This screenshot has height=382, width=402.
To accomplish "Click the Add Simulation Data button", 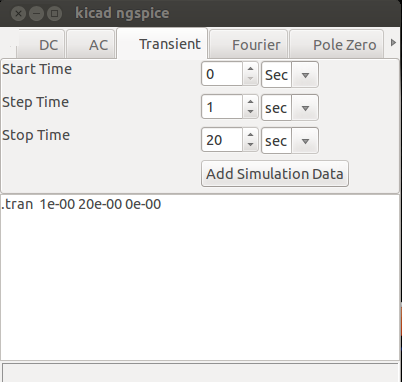I will point(275,174).
